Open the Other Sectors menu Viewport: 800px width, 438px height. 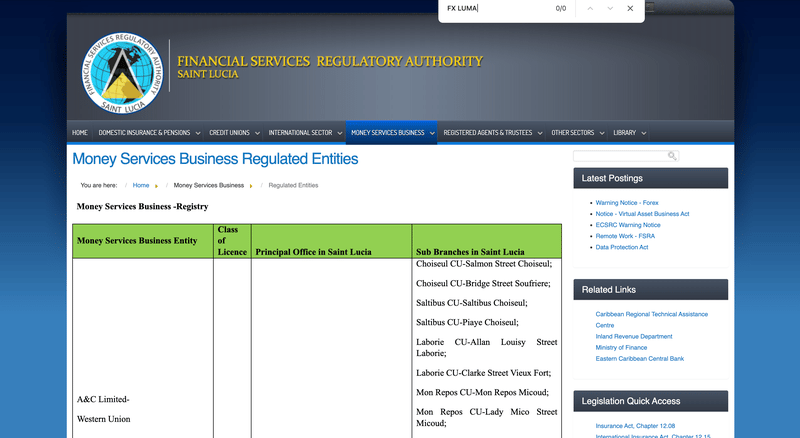click(572, 133)
